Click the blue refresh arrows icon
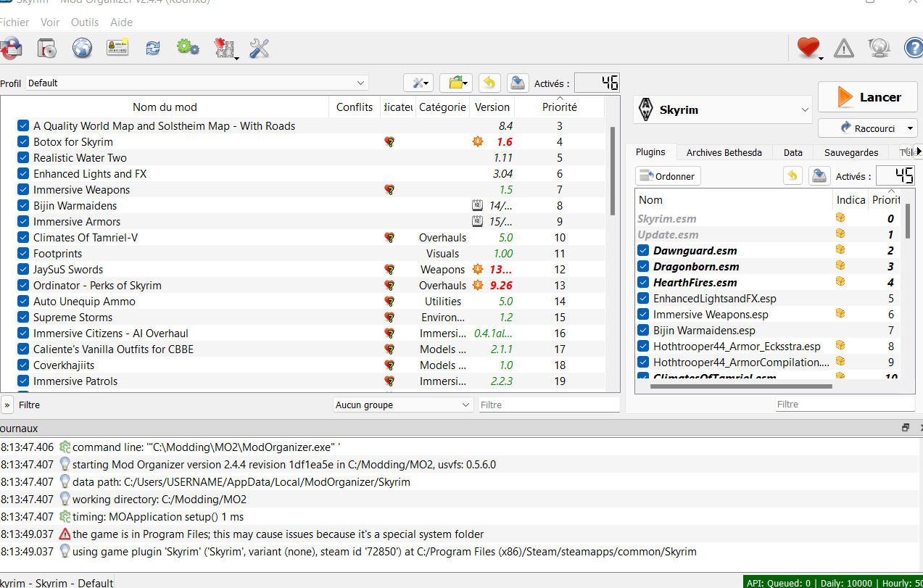The image size is (923, 588). point(153,49)
